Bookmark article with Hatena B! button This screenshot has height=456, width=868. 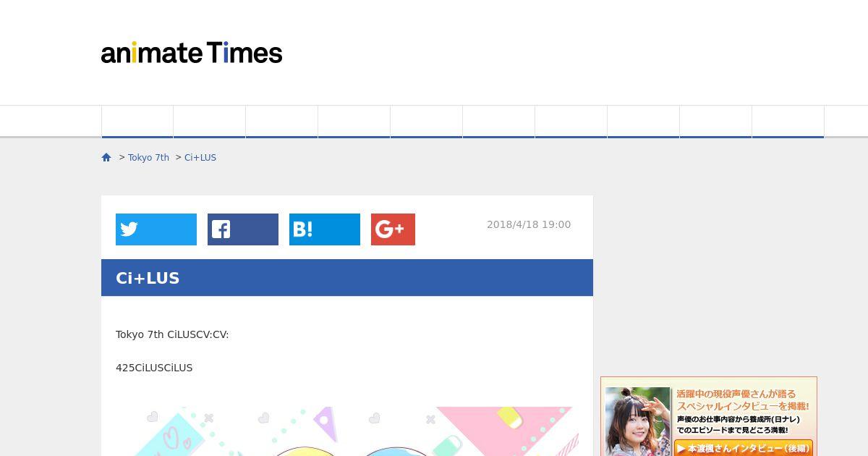point(325,229)
